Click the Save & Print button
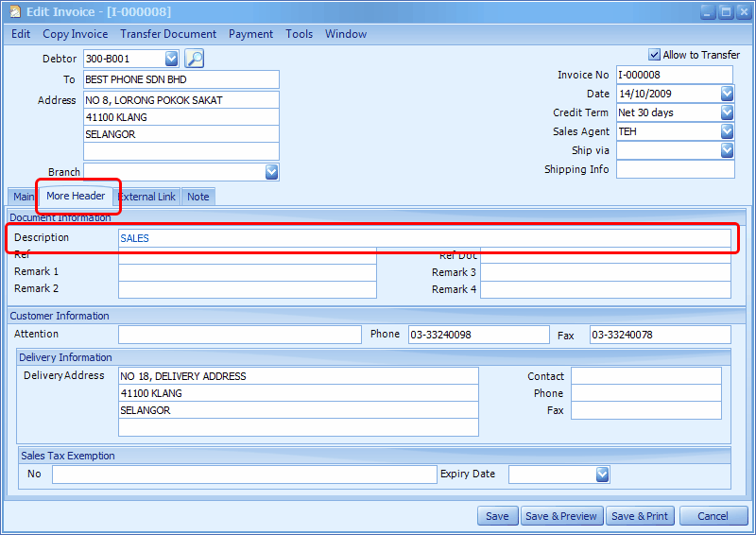This screenshot has height=535, width=756. (640, 516)
